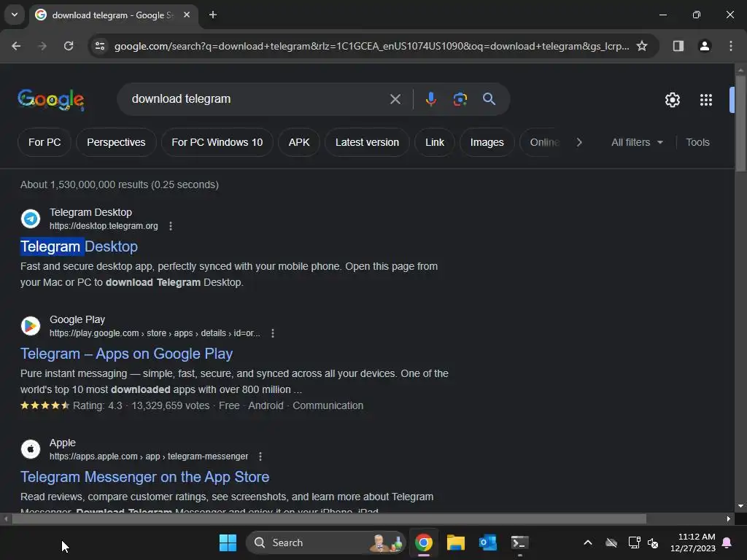This screenshot has height=560, width=747.
Task: Click the network icon in system tray
Action: (634, 542)
